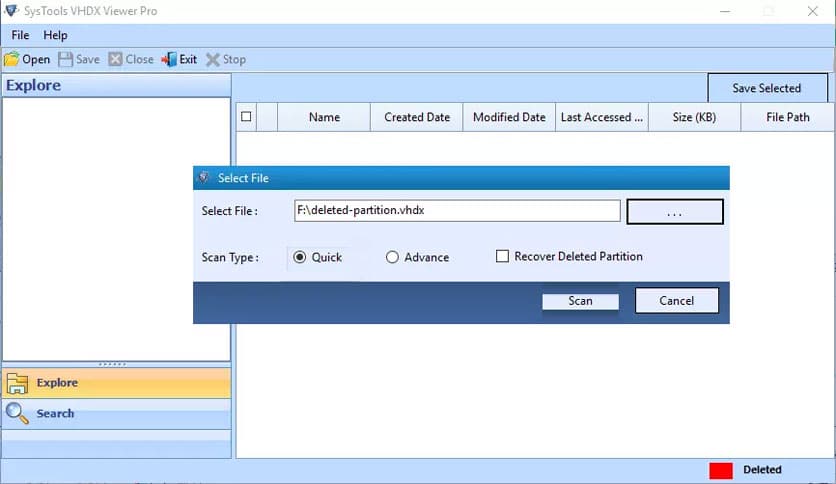The image size is (836, 484).
Task: Click the Scan button
Action: (x=580, y=301)
